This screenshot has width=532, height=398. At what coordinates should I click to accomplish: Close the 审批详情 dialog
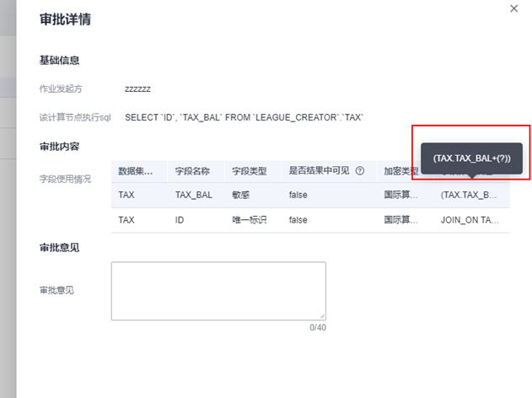pos(514,8)
